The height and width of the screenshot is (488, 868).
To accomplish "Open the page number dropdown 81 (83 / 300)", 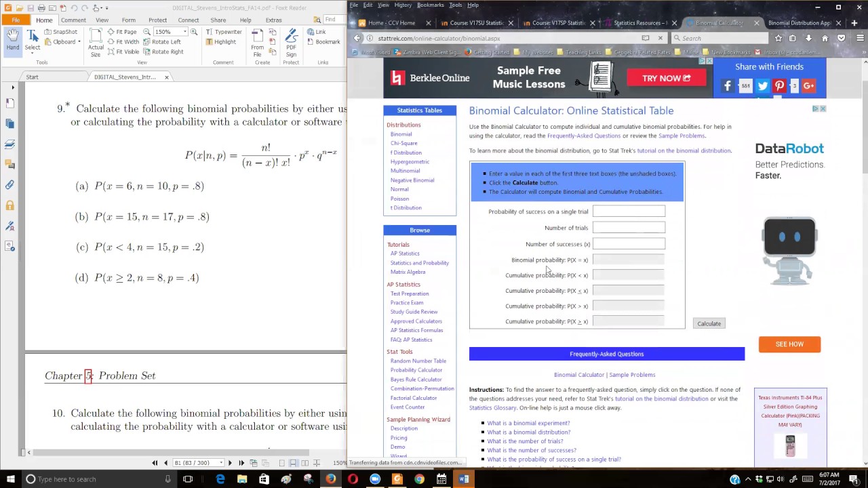I will point(222,463).
